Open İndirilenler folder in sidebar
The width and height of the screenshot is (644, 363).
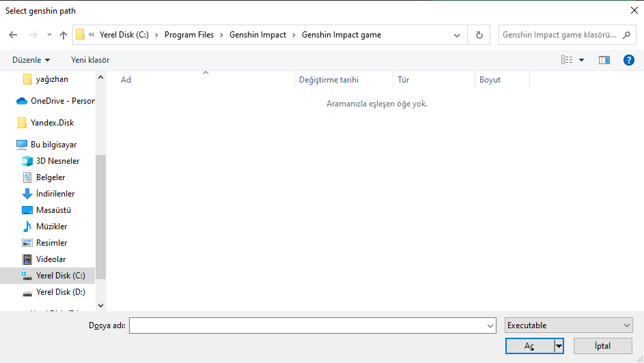(55, 194)
